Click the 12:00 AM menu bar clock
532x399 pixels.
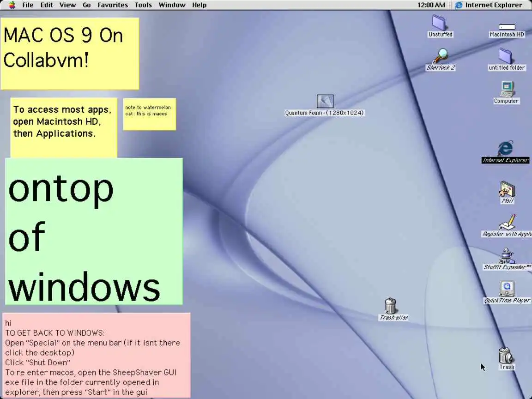pos(431,5)
